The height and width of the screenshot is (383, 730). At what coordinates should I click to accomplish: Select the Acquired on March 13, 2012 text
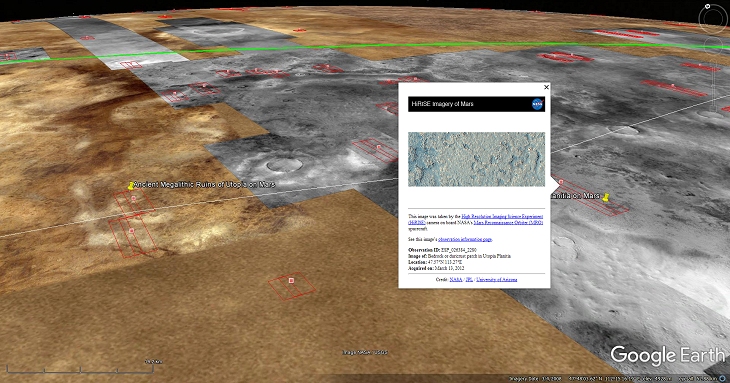[x=436, y=269]
